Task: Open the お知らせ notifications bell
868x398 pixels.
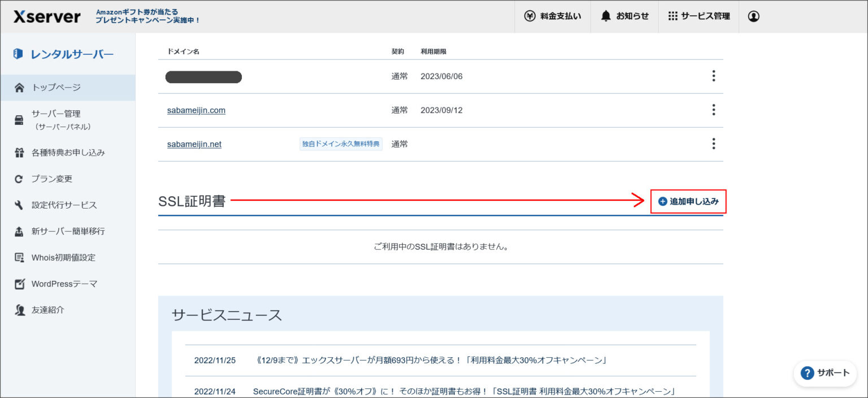Action: pyautogui.click(x=624, y=16)
